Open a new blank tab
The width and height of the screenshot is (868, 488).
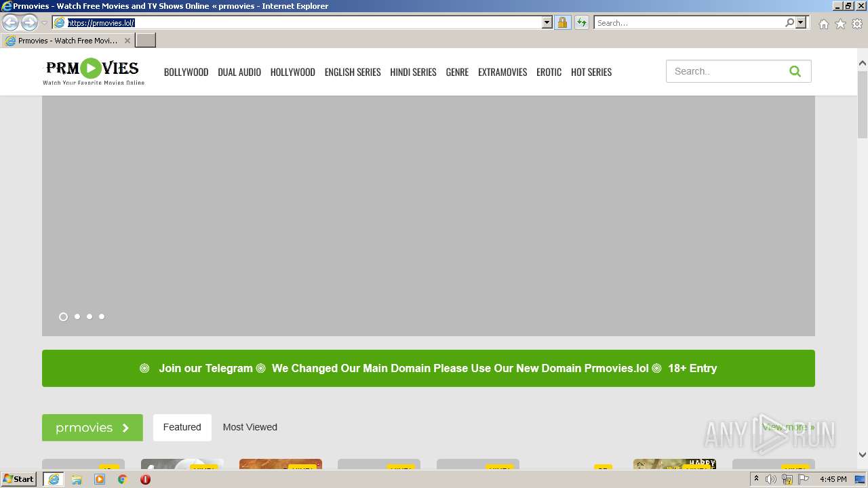click(146, 41)
